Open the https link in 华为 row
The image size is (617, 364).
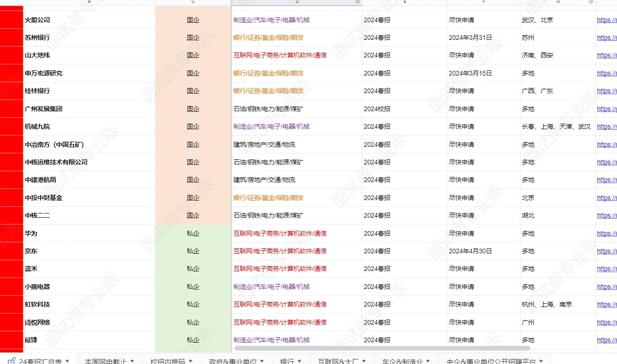pos(607,233)
